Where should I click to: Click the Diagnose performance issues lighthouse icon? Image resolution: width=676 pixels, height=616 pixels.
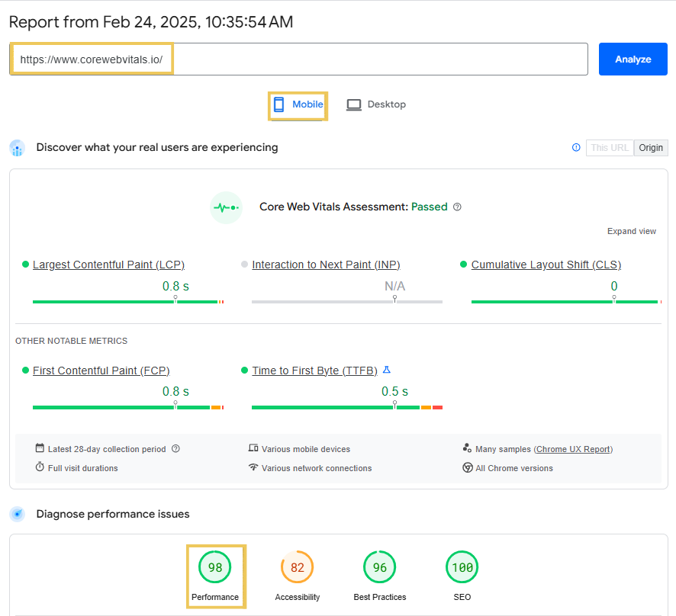tap(18, 514)
